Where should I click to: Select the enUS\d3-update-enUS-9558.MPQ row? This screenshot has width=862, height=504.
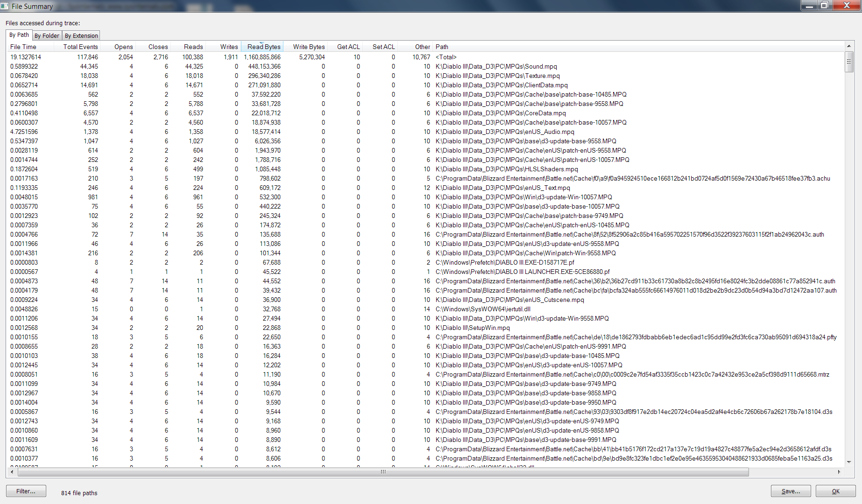point(426,244)
